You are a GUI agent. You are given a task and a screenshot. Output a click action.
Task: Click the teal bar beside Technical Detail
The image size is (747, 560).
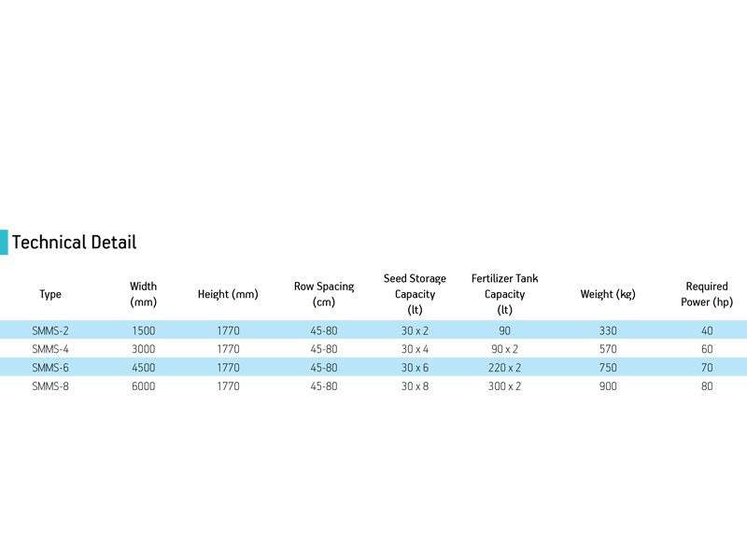click(x=4, y=242)
